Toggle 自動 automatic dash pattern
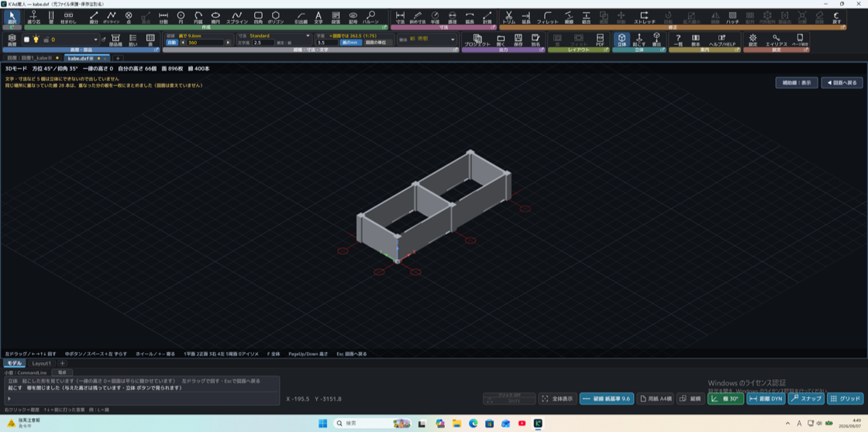 pyautogui.click(x=171, y=43)
